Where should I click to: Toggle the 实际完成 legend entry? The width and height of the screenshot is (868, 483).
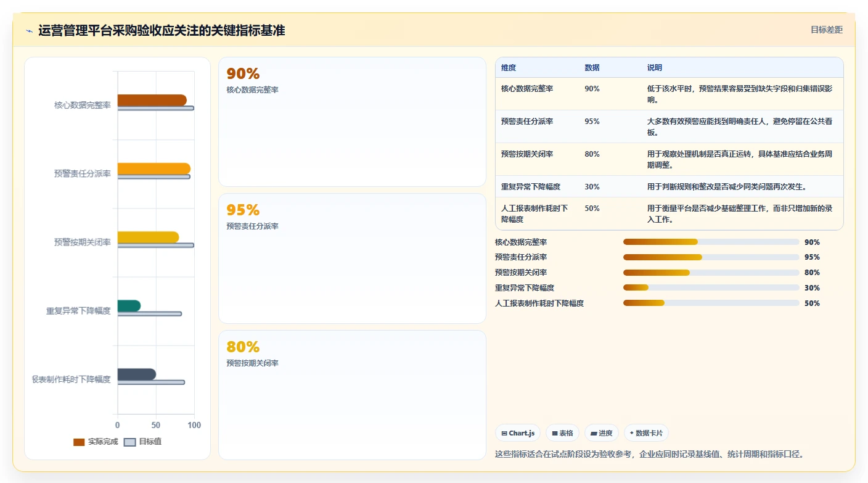click(96, 442)
